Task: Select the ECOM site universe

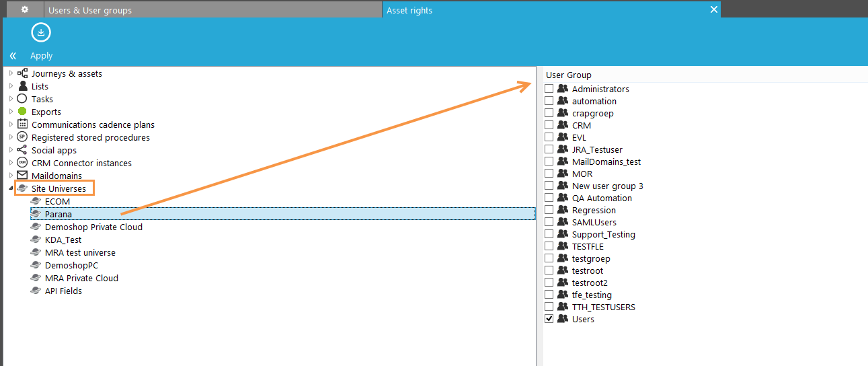Action: coord(57,201)
